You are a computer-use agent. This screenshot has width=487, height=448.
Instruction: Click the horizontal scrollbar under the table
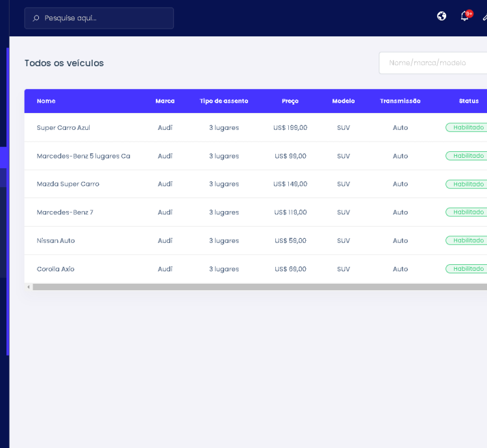pos(260,287)
